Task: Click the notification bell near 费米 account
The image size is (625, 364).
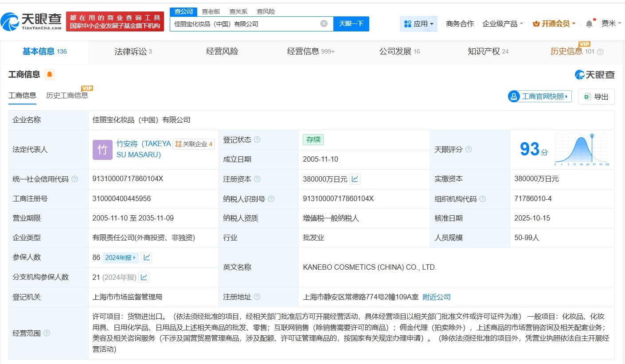Action: coord(589,23)
